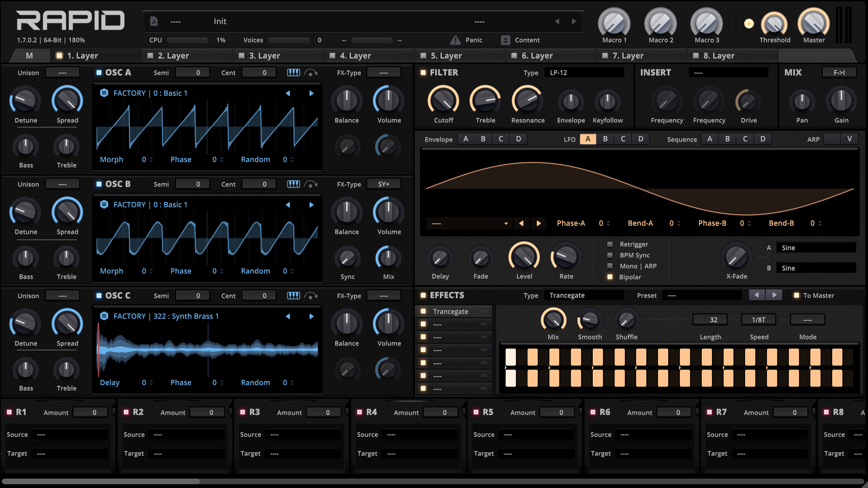The image size is (868, 488).
Task: Open the preset browser file icon
Action: 154,21
